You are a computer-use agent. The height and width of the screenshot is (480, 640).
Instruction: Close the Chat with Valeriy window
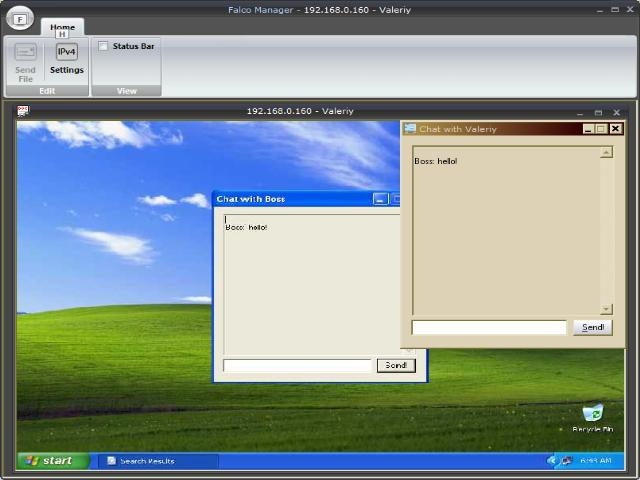click(616, 129)
